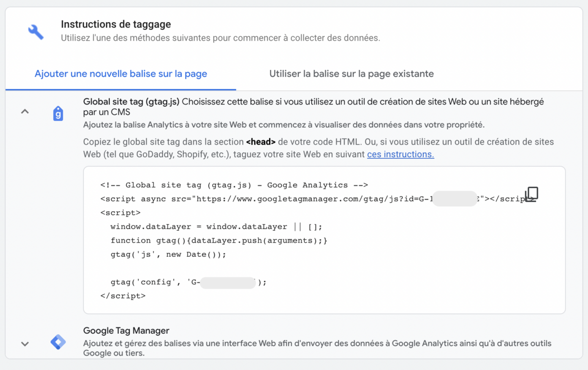Switch to 'Utiliser la balise sur la page existante' tab
The width and height of the screenshot is (588, 370).
(x=351, y=74)
